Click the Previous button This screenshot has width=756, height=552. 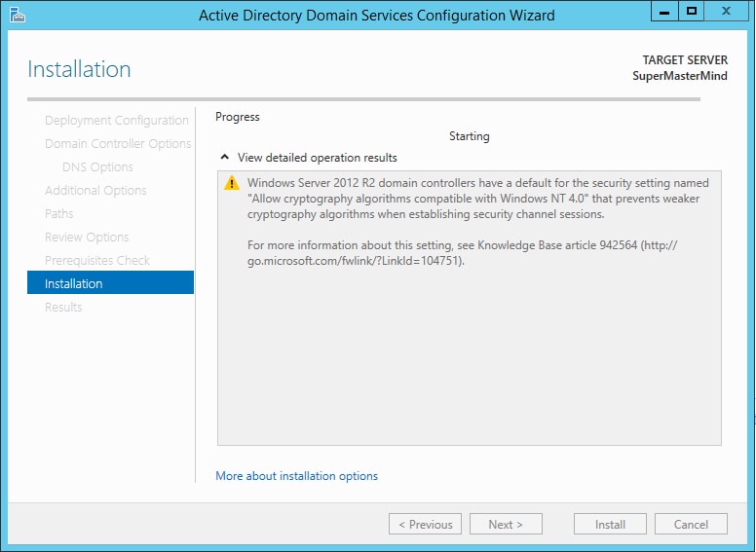tap(424, 524)
